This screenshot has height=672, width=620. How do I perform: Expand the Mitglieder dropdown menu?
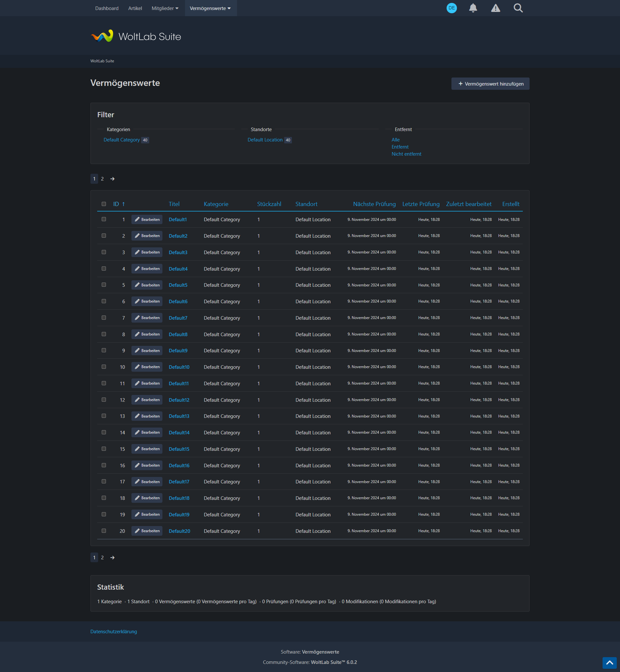coord(165,8)
